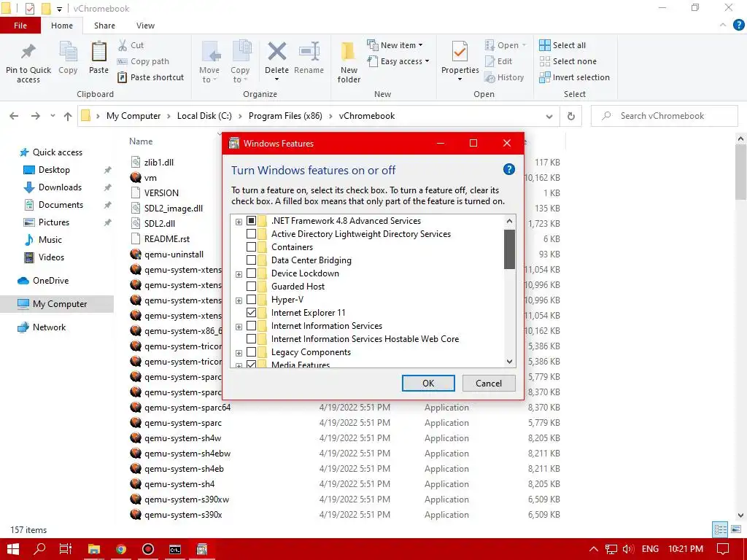Confirm Windows Features with OK
The height and width of the screenshot is (560, 747).
[x=428, y=384]
